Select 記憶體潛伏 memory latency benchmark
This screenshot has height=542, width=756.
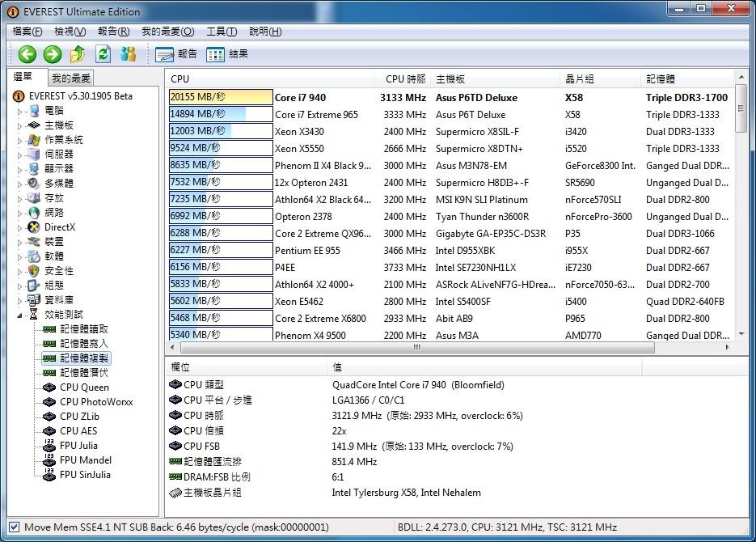point(84,373)
